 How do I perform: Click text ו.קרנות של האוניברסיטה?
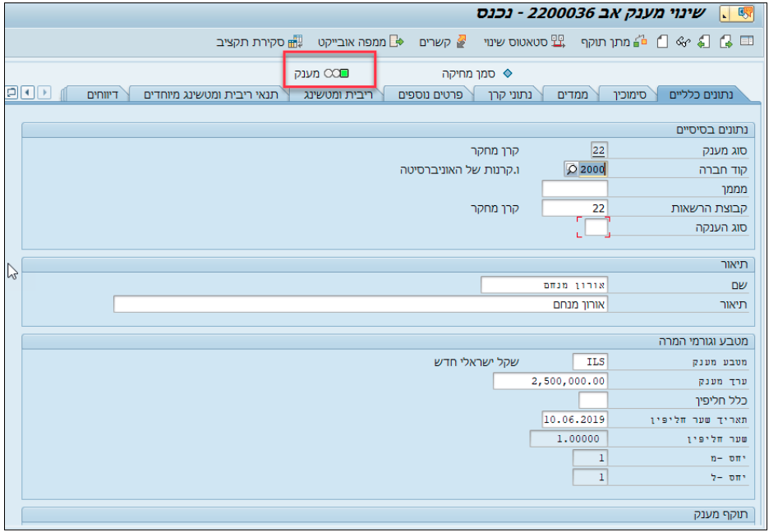point(459,170)
